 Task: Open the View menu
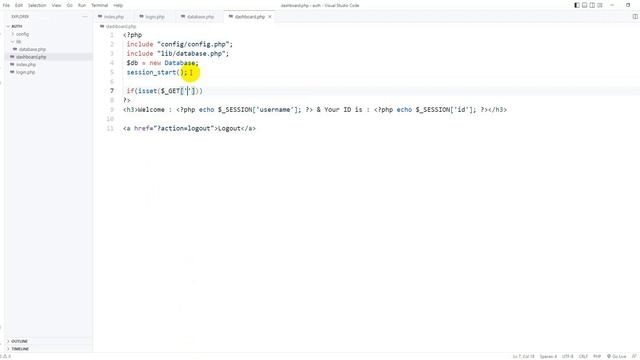tap(56, 5)
